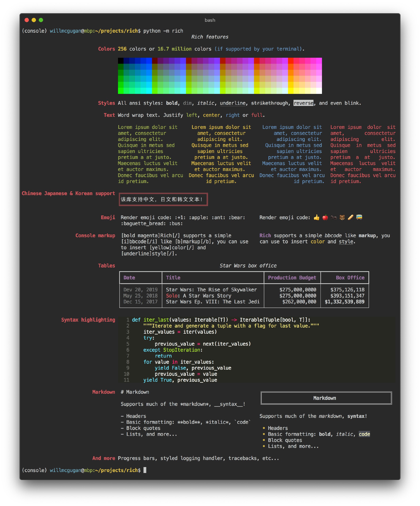Click the 'And more' label
The height and width of the screenshot is (506, 420).
104,458
